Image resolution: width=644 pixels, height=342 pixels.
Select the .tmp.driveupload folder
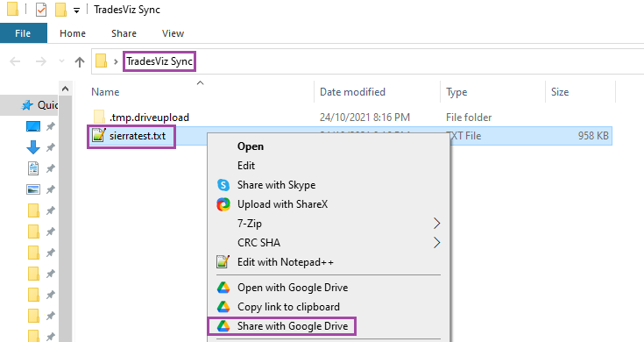pyautogui.click(x=149, y=118)
